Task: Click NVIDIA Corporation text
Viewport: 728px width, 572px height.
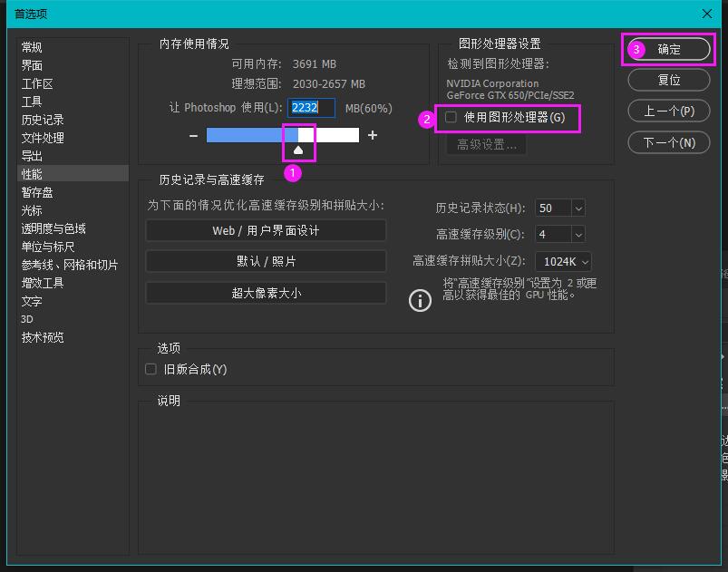Action: pyautogui.click(x=492, y=83)
